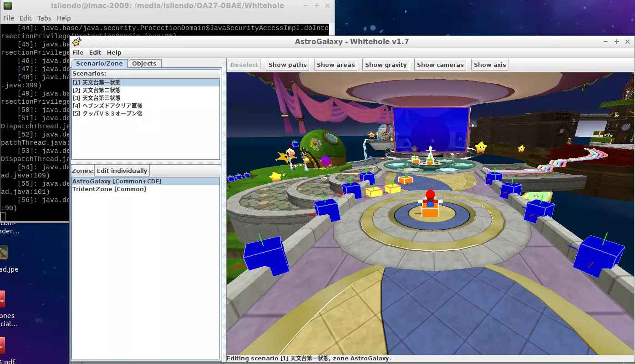The height and width of the screenshot is (364, 635).
Task: Maximize the terminal window
Action: point(317,6)
